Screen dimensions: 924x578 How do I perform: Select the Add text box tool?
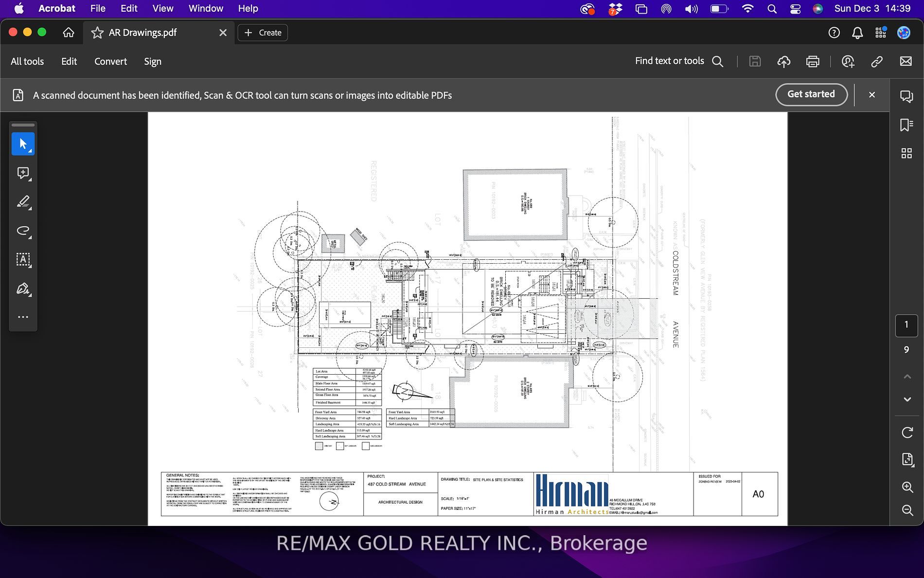tap(23, 259)
